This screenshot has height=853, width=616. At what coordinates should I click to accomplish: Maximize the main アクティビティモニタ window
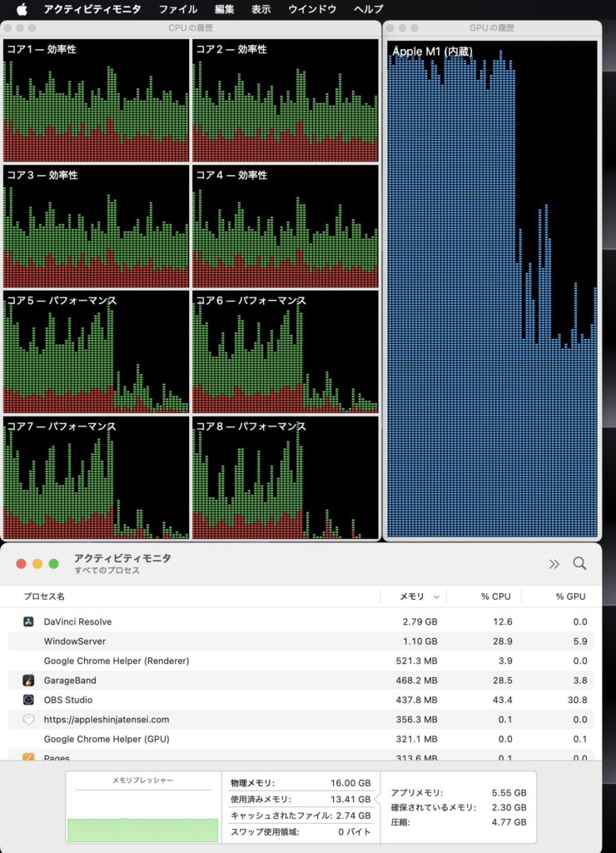(x=54, y=564)
